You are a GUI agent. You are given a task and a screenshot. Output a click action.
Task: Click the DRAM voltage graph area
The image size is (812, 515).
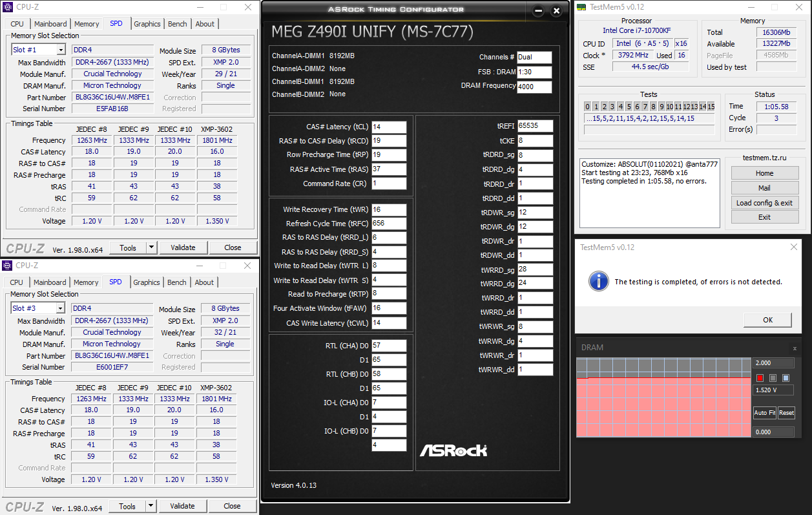click(x=663, y=397)
